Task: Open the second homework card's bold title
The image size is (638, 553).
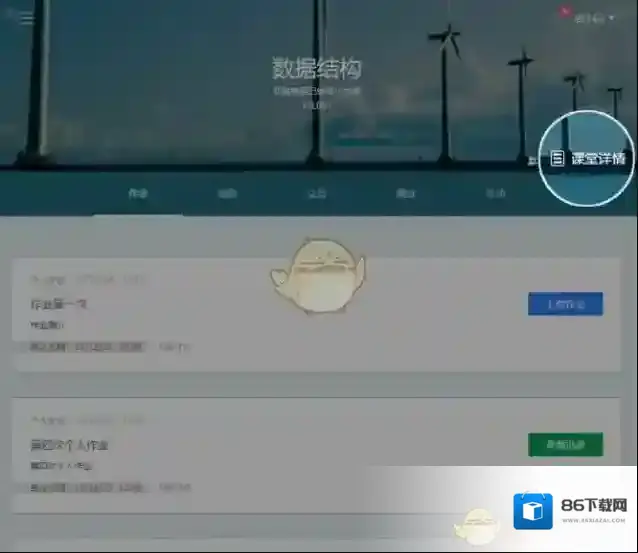Action: coord(70,445)
